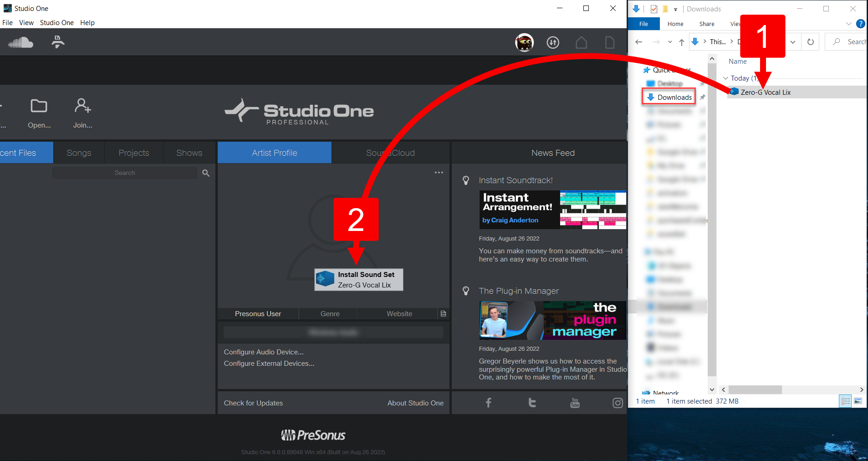Install the Zero-G Vocal Lix sound set
This screenshot has width=868, height=461.
click(358, 279)
